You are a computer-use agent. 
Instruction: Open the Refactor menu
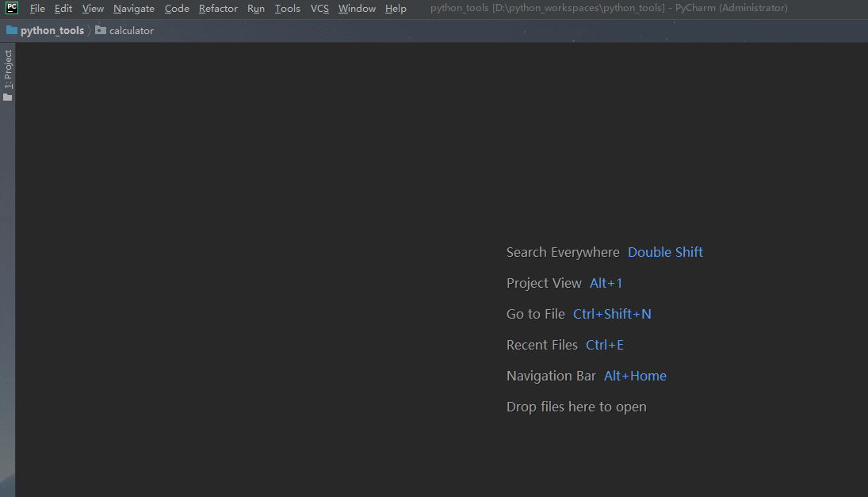coord(218,8)
